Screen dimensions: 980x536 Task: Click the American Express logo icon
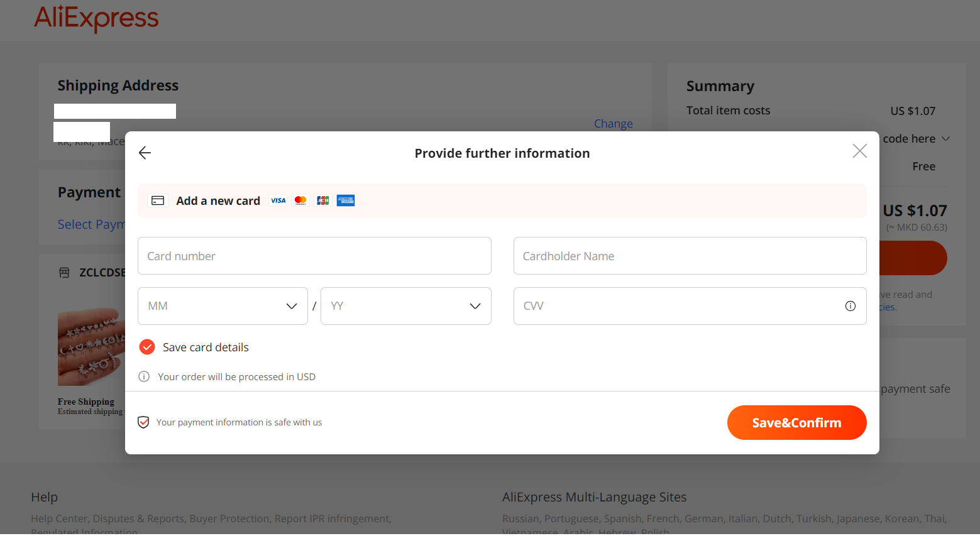coord(346,200)
